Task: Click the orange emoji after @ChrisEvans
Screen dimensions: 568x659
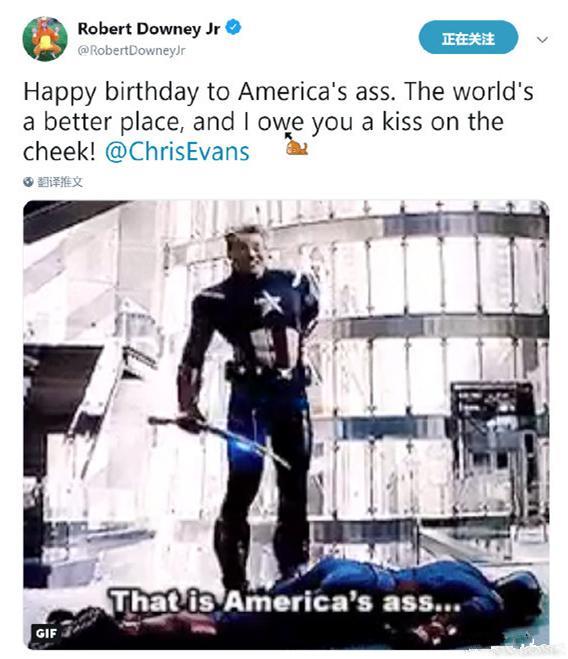Action: click(297, 148)
